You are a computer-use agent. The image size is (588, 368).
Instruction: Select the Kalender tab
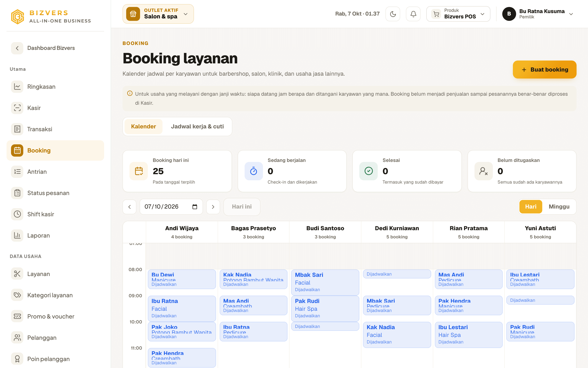coord(143,127)
